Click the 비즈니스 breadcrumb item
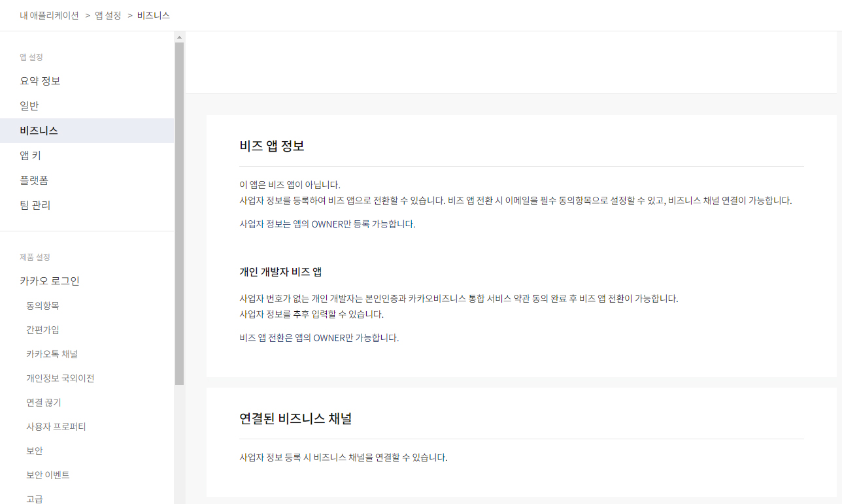This screenshot has width=842, height=504. click(x=154, y=15)
